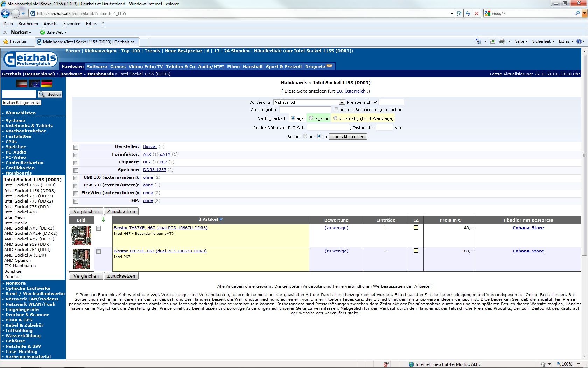Tick the Chipsatz filter checkbox
This screenshot has height=368, width=588.
[76, 163]
